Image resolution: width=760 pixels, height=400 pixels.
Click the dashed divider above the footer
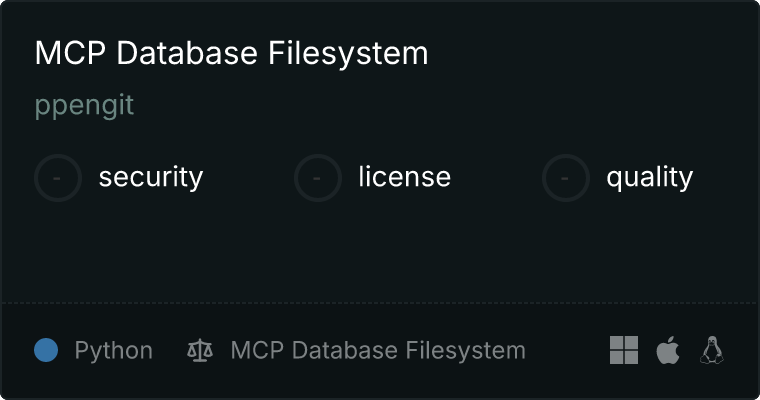click(380, 302)
